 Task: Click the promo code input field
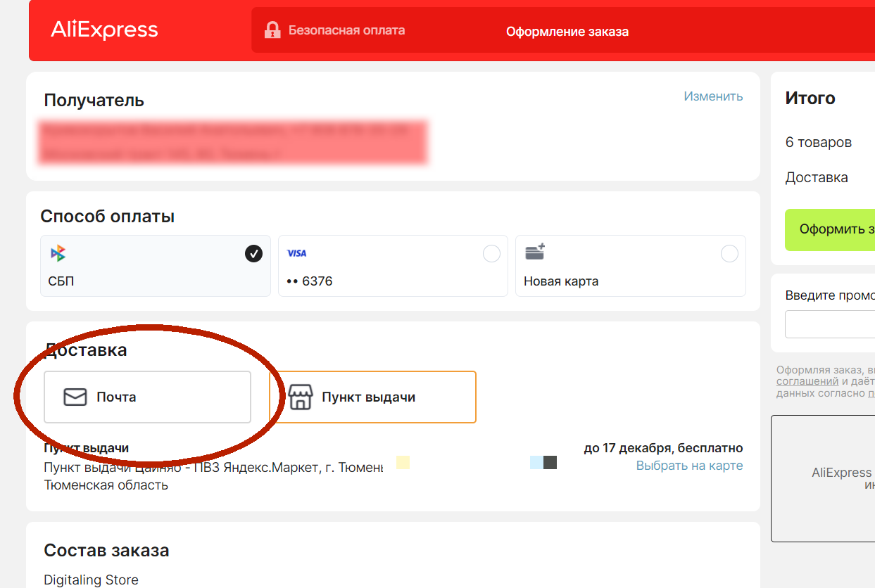point(830,324)
